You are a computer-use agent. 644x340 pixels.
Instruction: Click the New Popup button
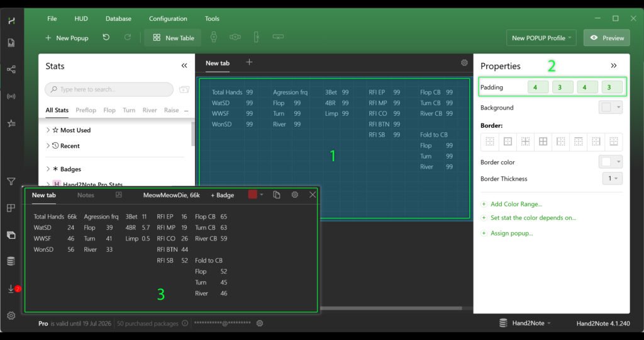pos(67,38)
